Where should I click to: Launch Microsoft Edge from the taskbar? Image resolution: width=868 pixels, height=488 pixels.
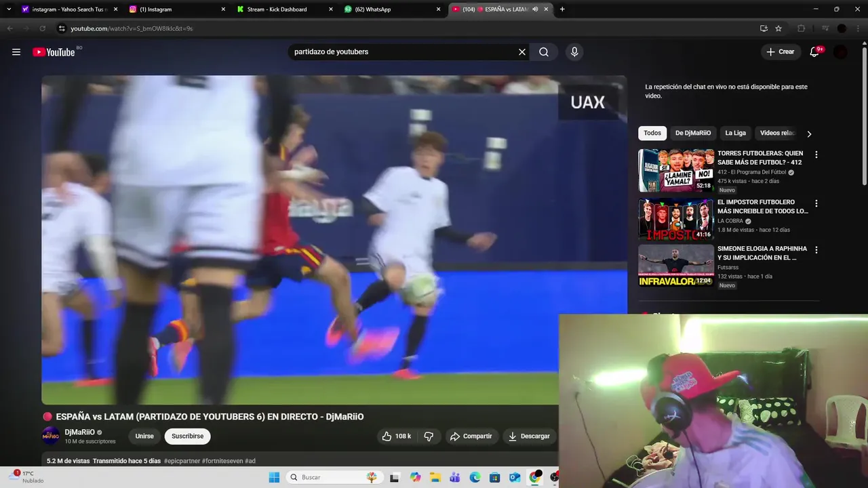pyautogui.click(x=475, y=477)
